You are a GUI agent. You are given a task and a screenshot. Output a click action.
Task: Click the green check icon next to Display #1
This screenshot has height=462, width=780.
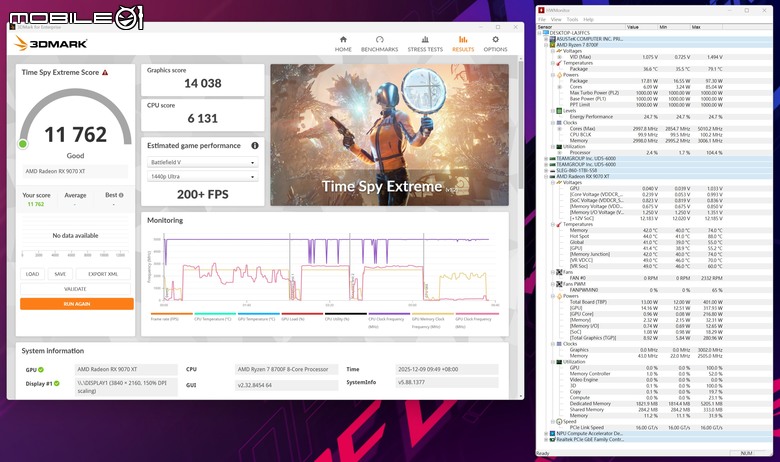click(57, 383)
